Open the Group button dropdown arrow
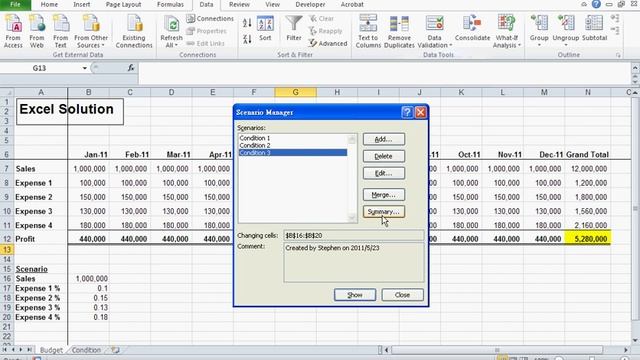The height and width of the screenshot is (360, 640). (x=539, y=45)
